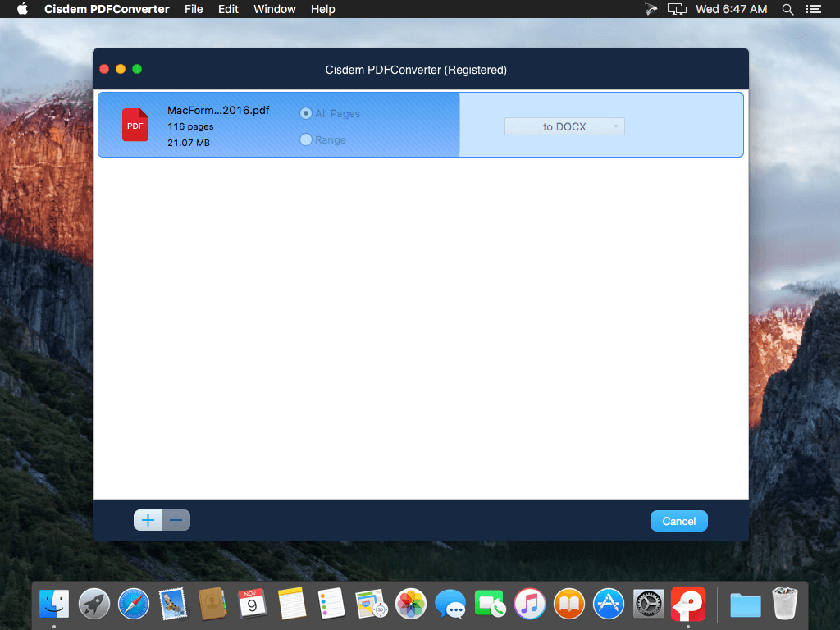Select the All Pages radio button
Image resolution: width=840 pixels, height=630 pixels.
[306, 113]
